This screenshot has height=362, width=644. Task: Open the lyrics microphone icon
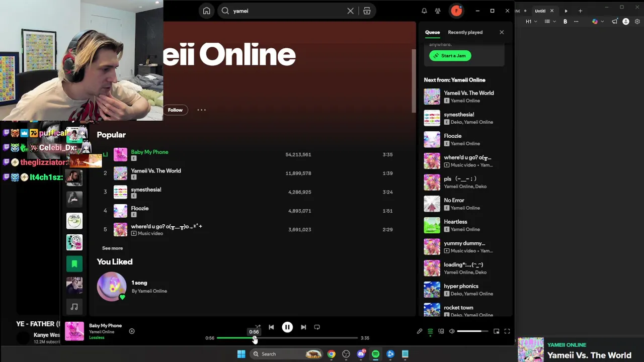[420, 331]
